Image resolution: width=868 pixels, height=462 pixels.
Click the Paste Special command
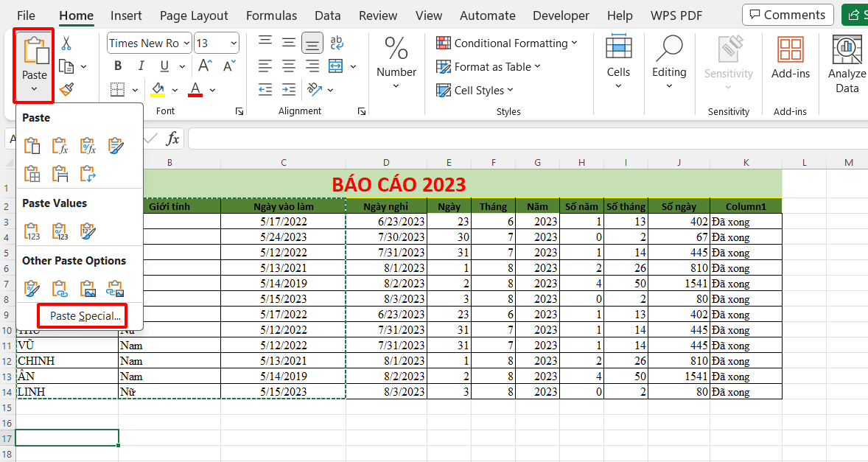tap(82, 315)
